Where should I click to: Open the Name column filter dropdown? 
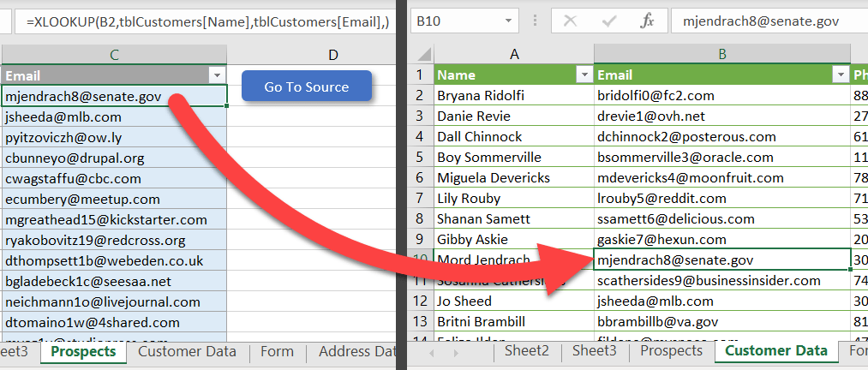point(584,75)
